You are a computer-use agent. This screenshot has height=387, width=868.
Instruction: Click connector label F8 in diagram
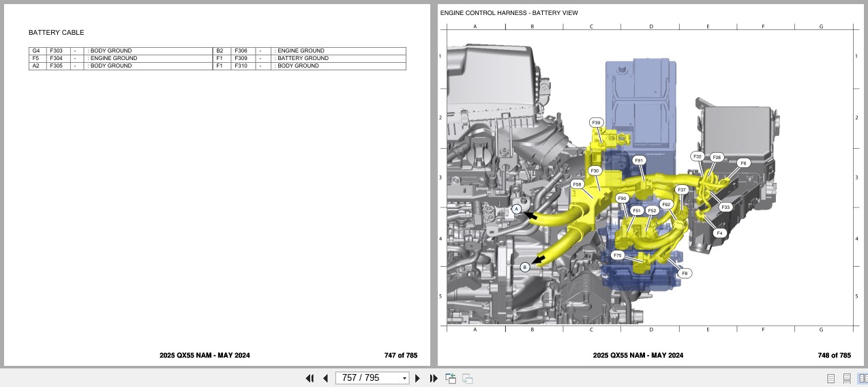pyautogui.click(x=685, y=273)
